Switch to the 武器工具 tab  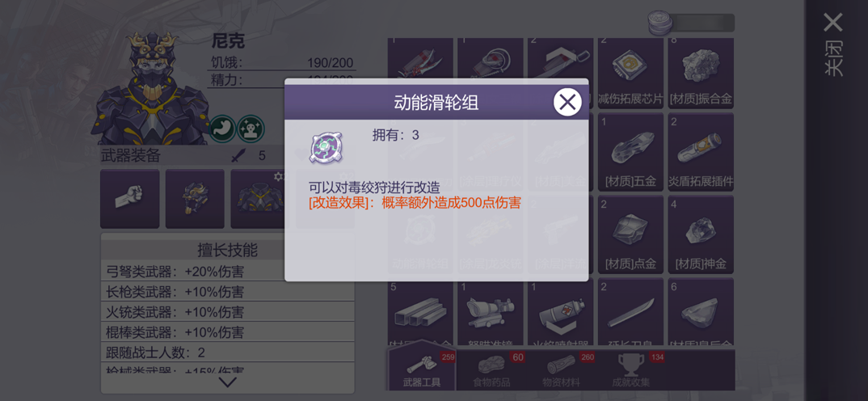point(423,369)
